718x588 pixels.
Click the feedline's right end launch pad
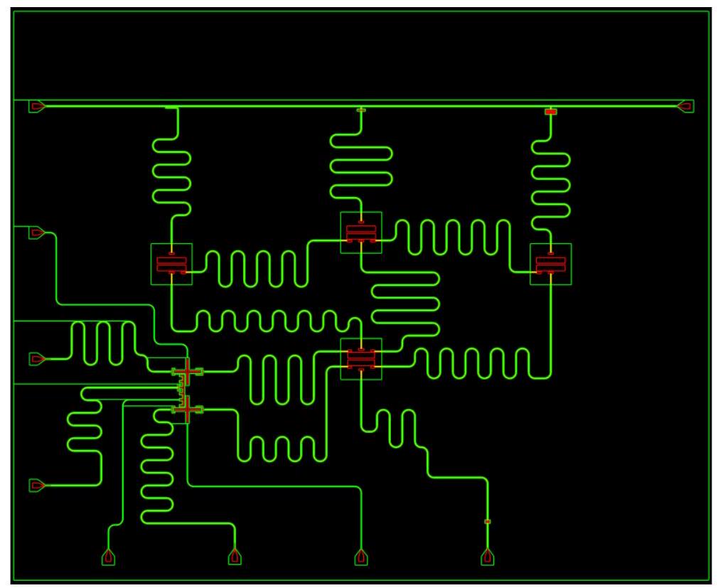pos(685,107)
